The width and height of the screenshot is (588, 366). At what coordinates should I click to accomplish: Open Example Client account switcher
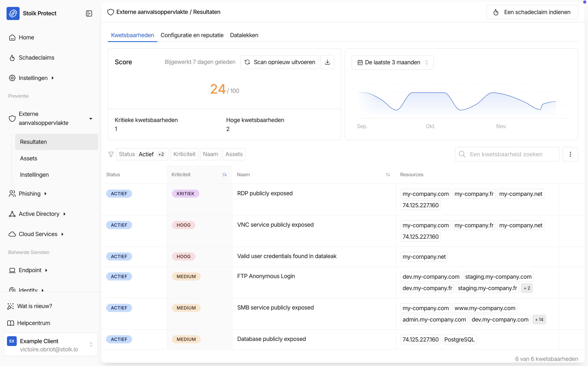click(50, 344)
